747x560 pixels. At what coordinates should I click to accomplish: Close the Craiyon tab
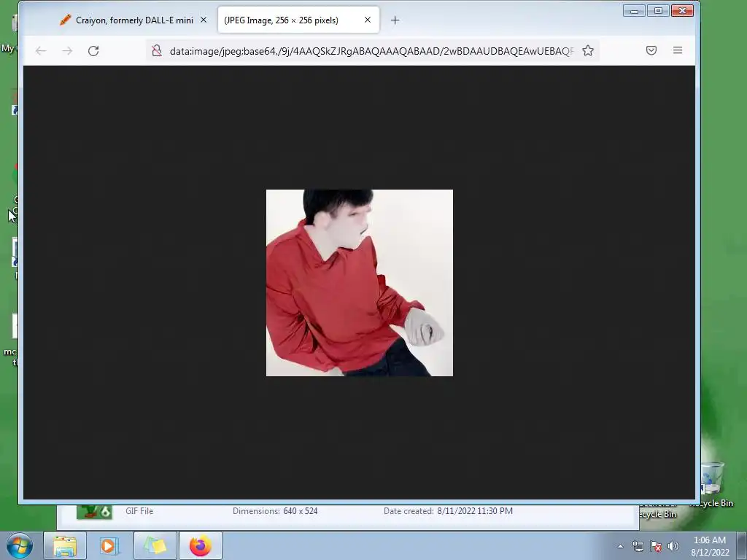[x=204, y=20]
